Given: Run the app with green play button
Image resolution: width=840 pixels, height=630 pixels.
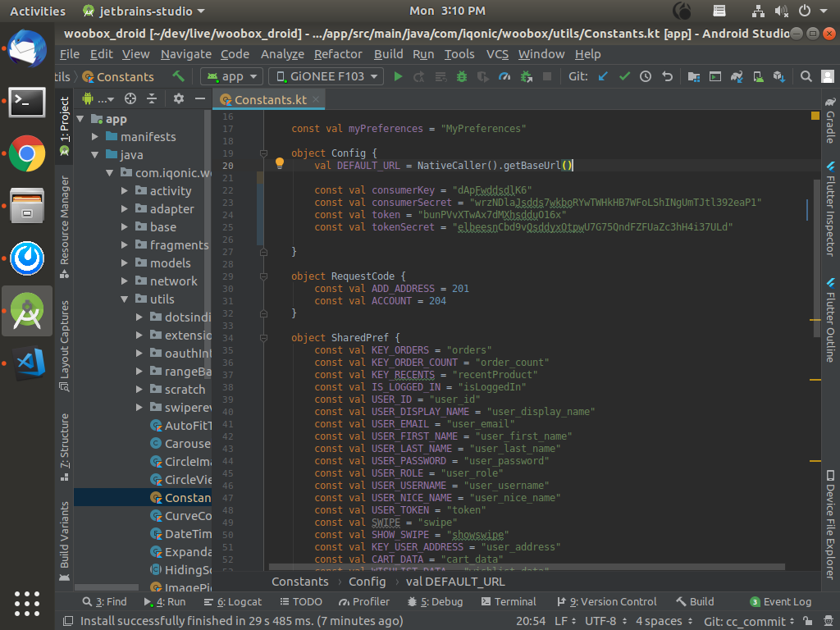Looking at the screenshot, I should pos(398,76).
